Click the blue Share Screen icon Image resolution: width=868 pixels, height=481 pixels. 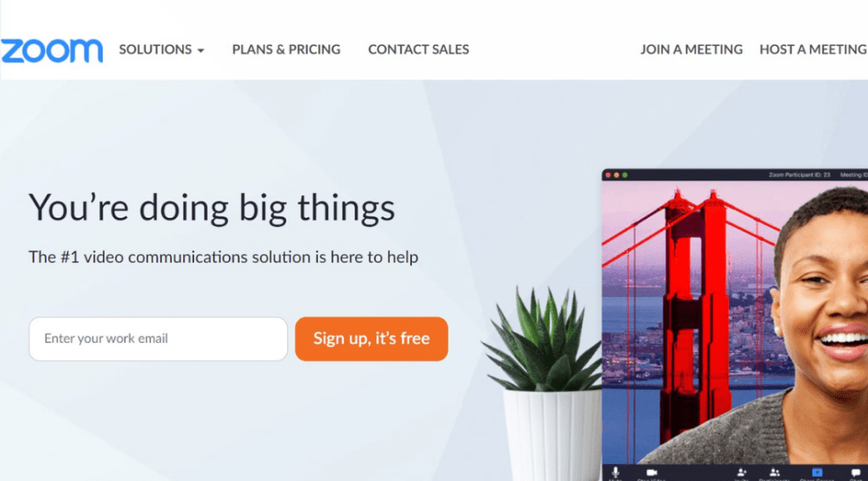[817, 473]
